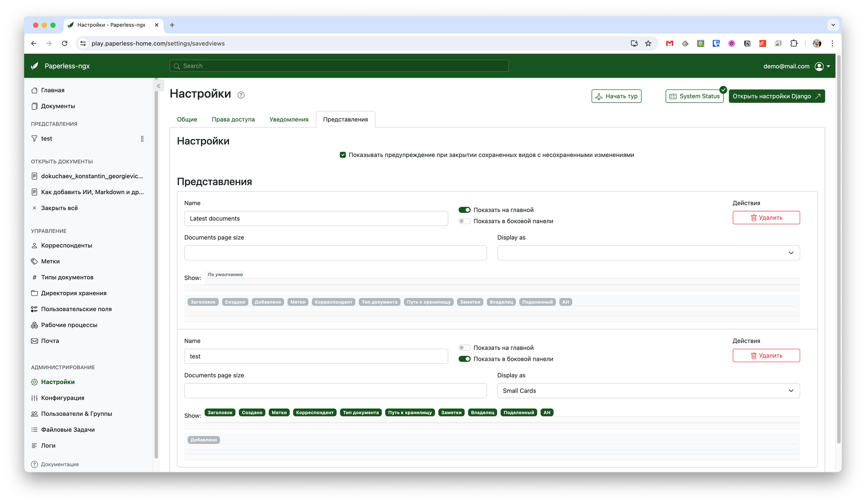Turn off Показать в боковой панели for test
Viewport: 866px width, 504px height.
pos(464,359)
